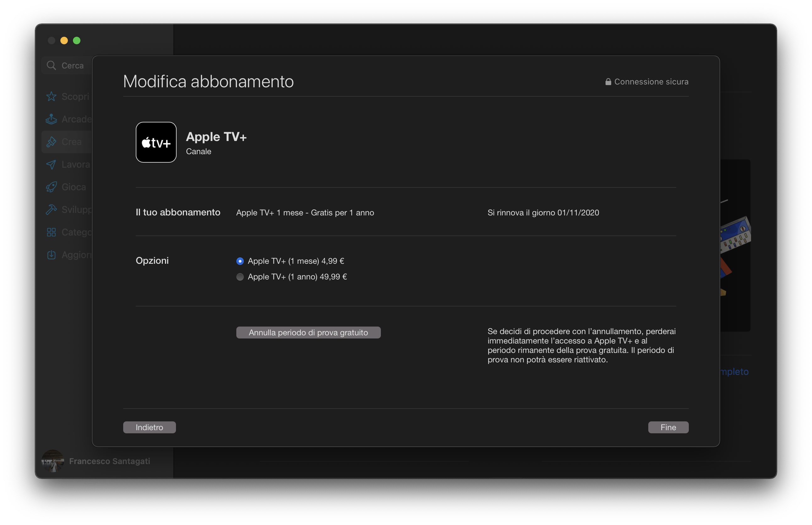
Task: Click the search magnifier icon in sidebar
Action: (52, 65)
